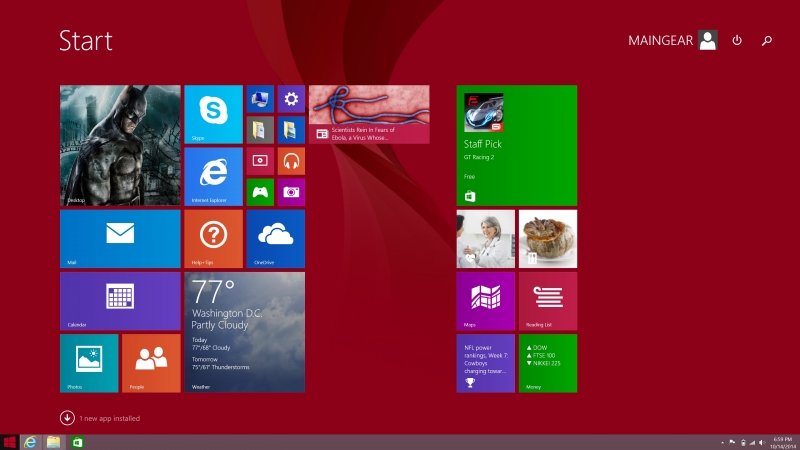
Task: Launch the Maps tile
Action: 486,301
